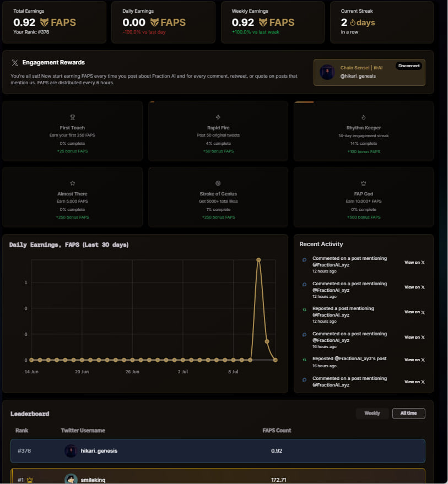Viewport: 448px width, 484px height.
Task: Click the peak data point on the earnings chart
Action: pyautogui.click(x=258, y=260)
